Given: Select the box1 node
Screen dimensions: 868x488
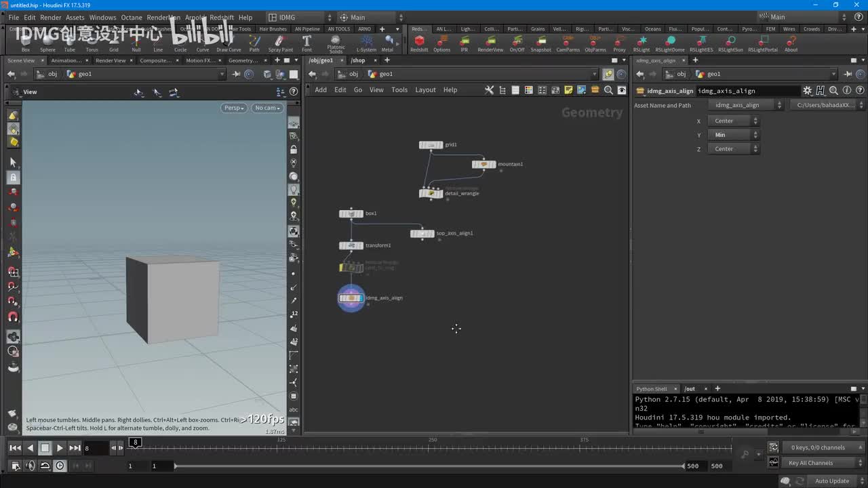Looking at the screenshot, I should pyautogui.click(x=351, y=213).
